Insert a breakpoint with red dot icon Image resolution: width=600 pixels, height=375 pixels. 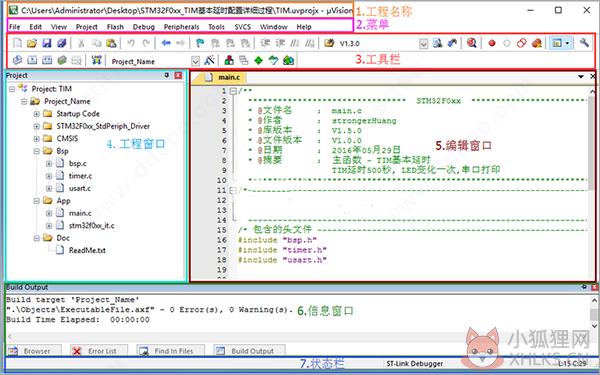click(492, 43)
